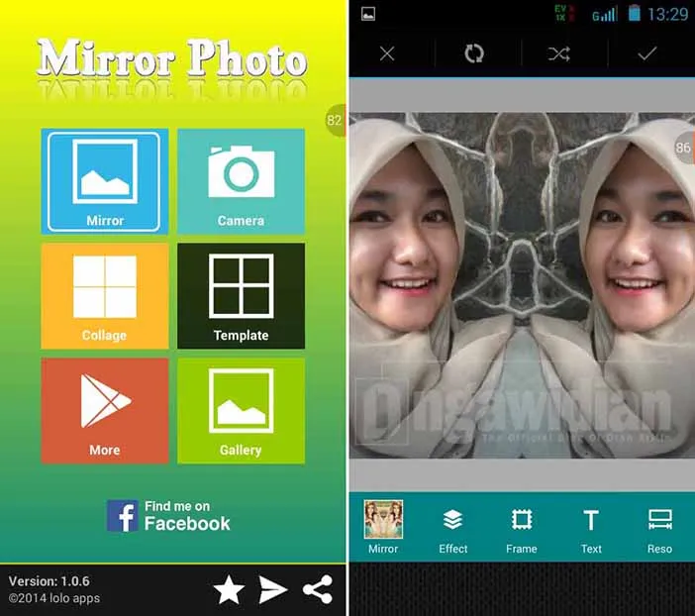Shuffle mirror style with the shuffle icon
The width and height of the screenshot is (695, 616).
[x=559, y=54]
